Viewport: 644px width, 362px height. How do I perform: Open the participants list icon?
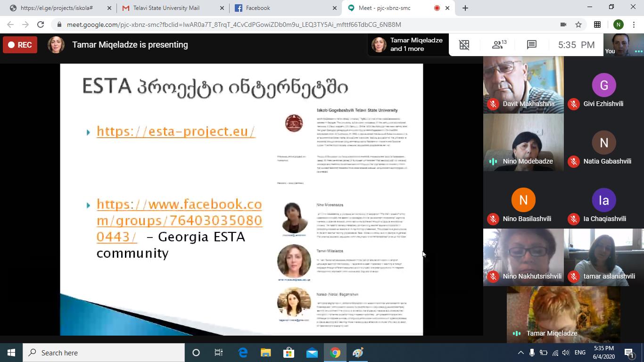[x=498, y=45]
